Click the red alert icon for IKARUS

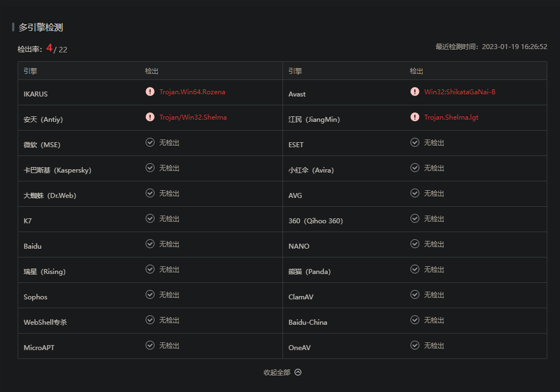pos(150,92)
